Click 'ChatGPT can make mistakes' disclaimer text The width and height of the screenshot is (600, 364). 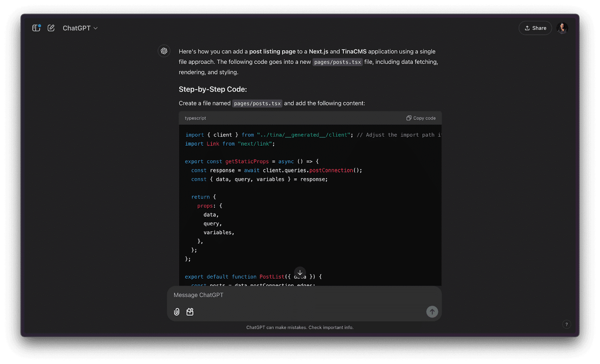(300, 327)
